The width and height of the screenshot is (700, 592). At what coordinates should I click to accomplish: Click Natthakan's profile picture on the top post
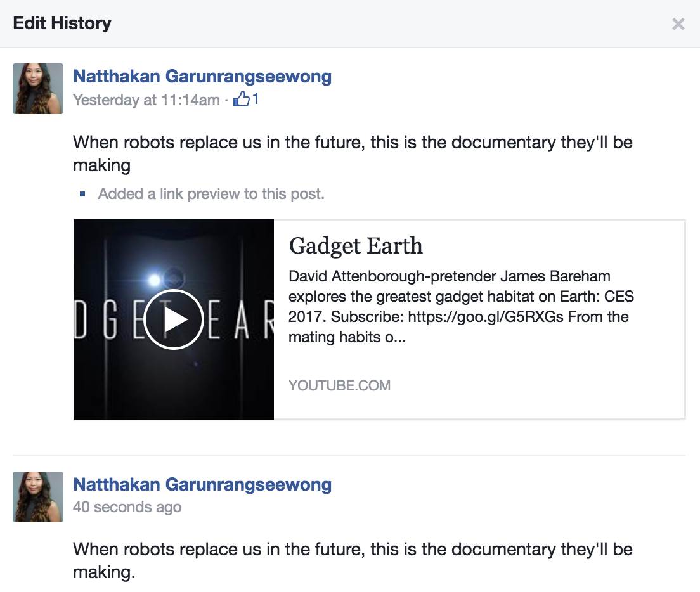pyautogui.click(x=37, y=89)
